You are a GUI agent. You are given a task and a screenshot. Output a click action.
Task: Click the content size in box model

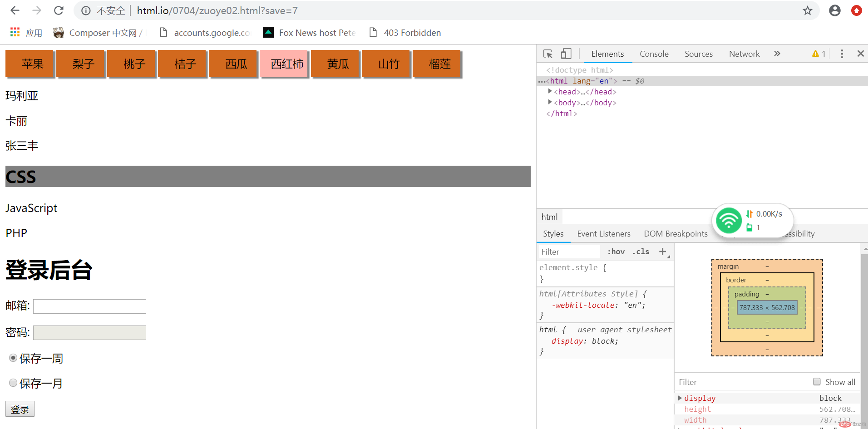767,307
